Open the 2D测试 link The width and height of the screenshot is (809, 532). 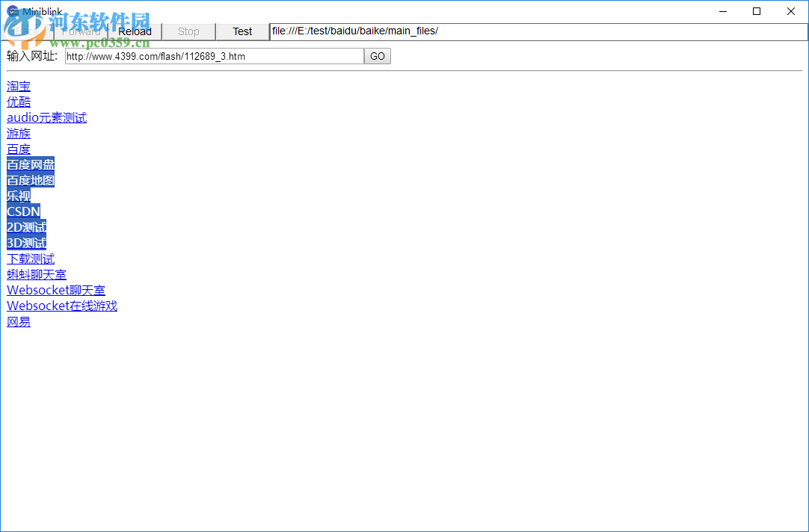(26, 227)
